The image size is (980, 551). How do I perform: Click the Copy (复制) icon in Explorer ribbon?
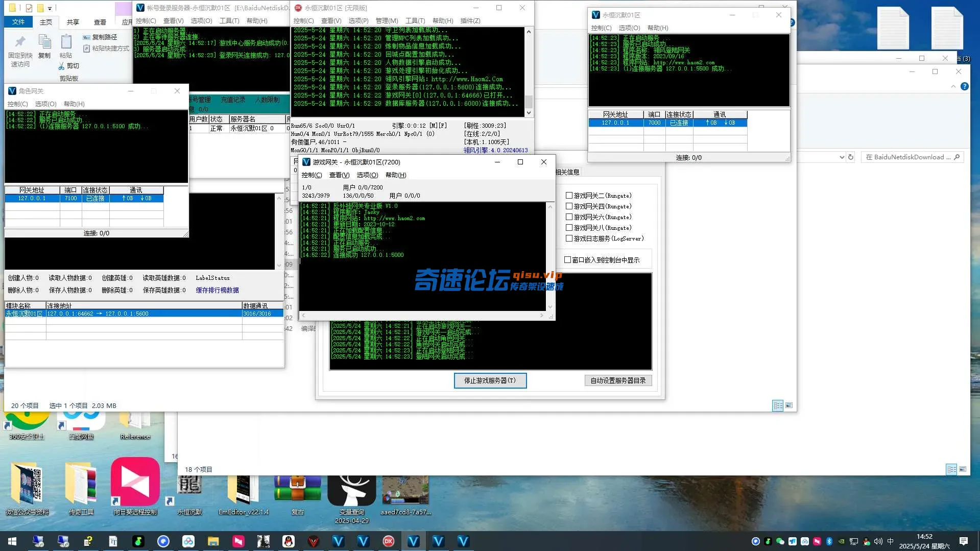coord(44,42)
